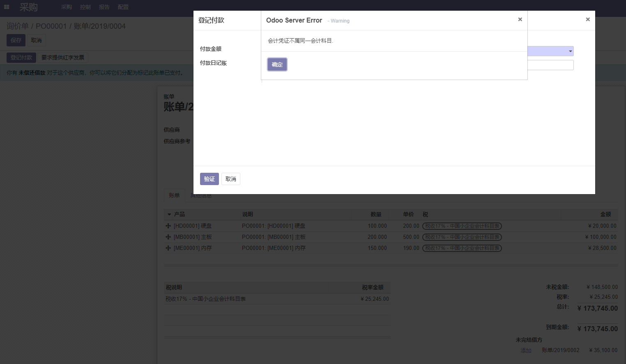This screenshot has width=626, height=364.
Task: Open the payment journal dropdown arrow
Action: click(570, 51)
